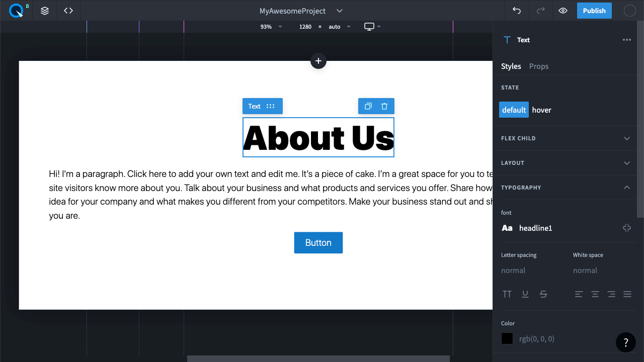644x362 pixels.
Task: Add a section with plus icon
Action: tap(318, 61)
